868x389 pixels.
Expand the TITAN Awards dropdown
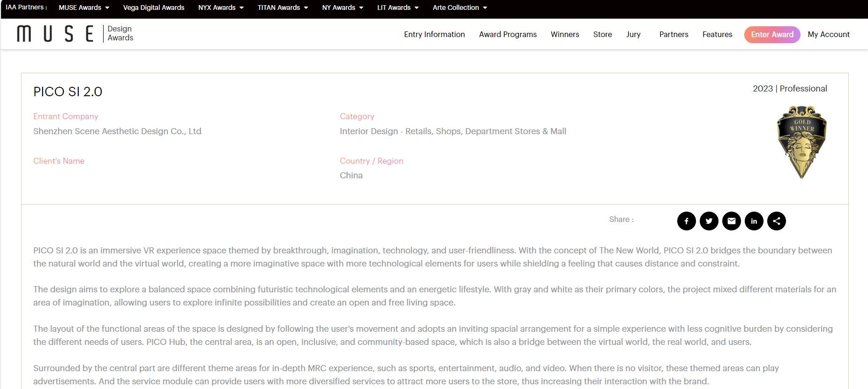283,8
